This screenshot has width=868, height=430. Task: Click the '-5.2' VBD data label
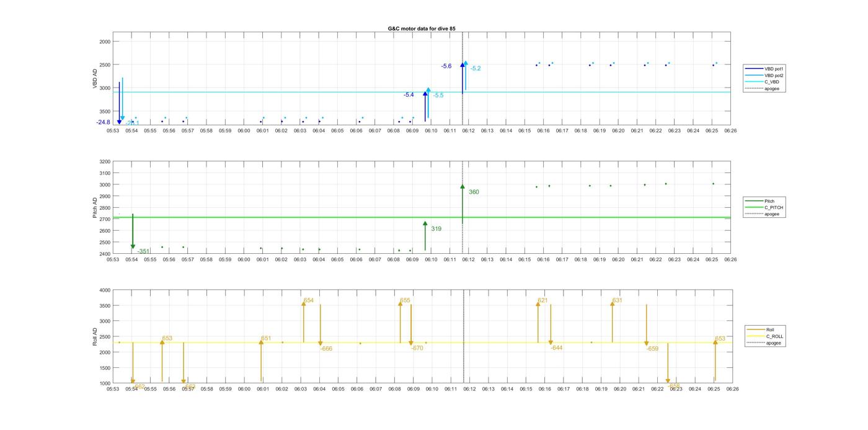pos(476,68)
